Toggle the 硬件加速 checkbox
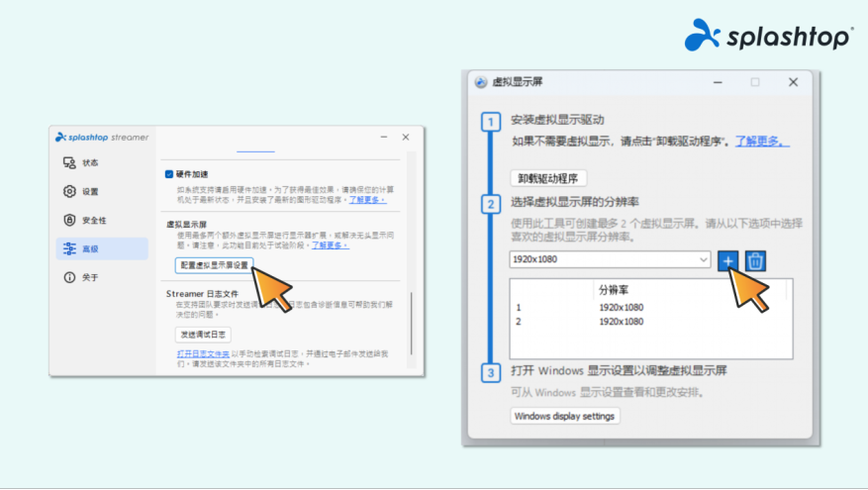This screenshot has height=490, width=868. [169, 174]
